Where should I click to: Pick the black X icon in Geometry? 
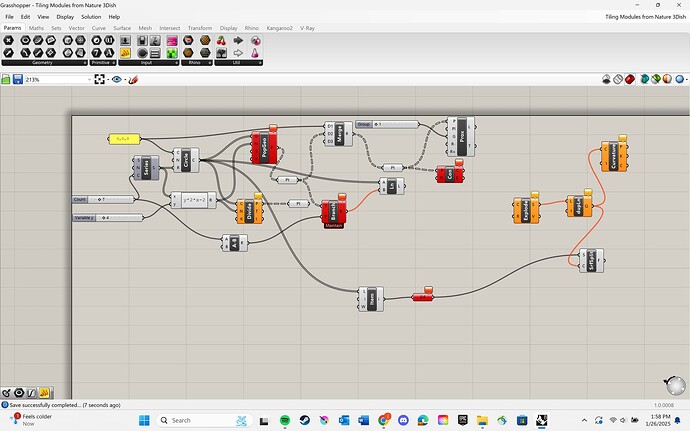click(8, 41)
